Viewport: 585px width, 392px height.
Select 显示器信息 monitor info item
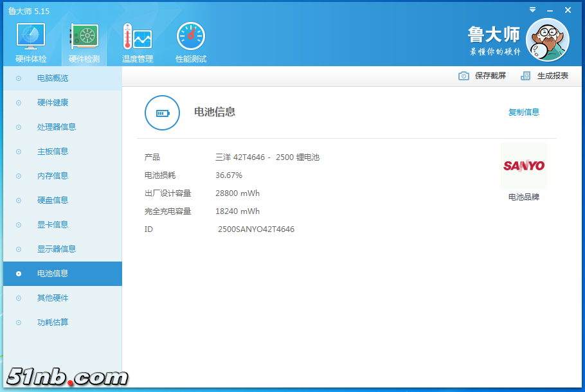tap(57, 249)
